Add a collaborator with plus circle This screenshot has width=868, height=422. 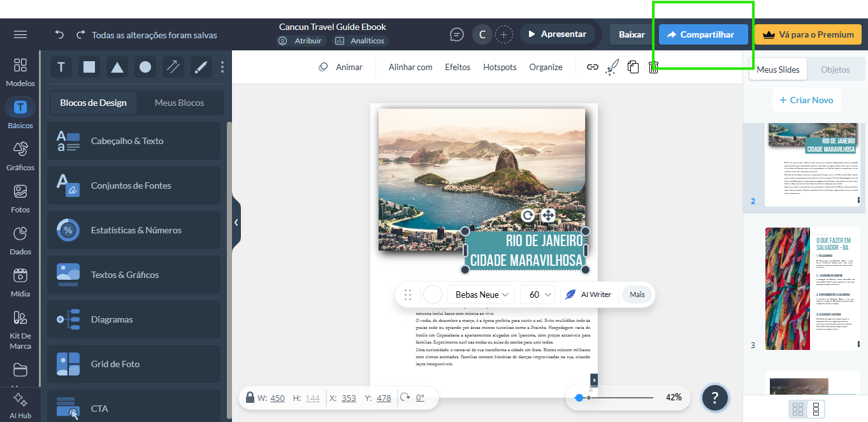tap(504, 34)
